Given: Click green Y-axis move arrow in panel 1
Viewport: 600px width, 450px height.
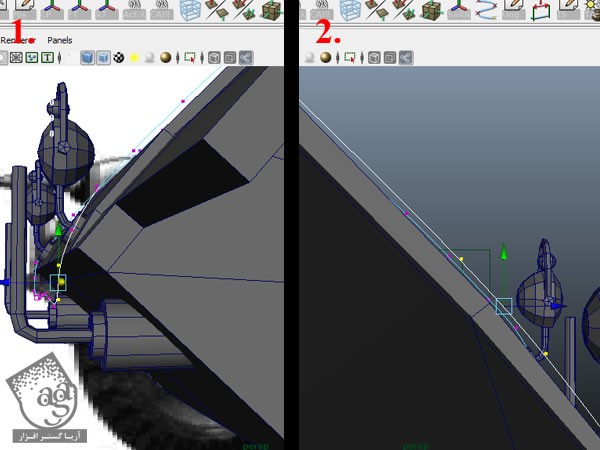Looking at the screenshot, I should click(x=59, y=232).
